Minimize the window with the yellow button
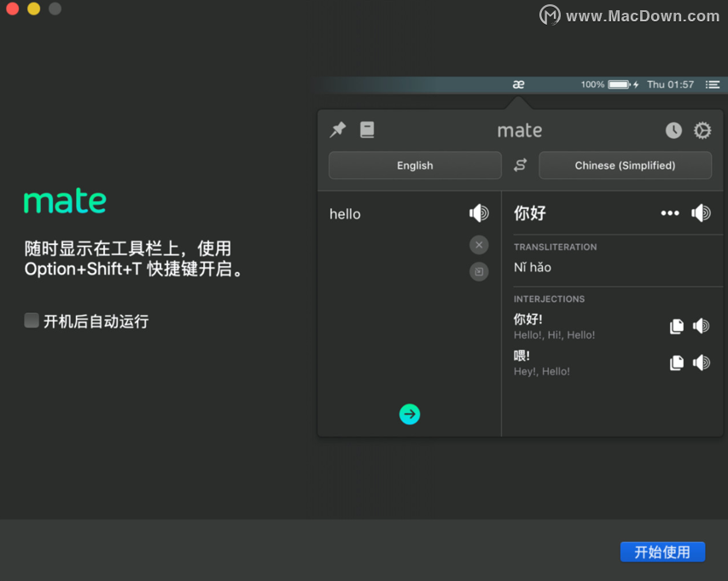 click(x=34, y=9)
